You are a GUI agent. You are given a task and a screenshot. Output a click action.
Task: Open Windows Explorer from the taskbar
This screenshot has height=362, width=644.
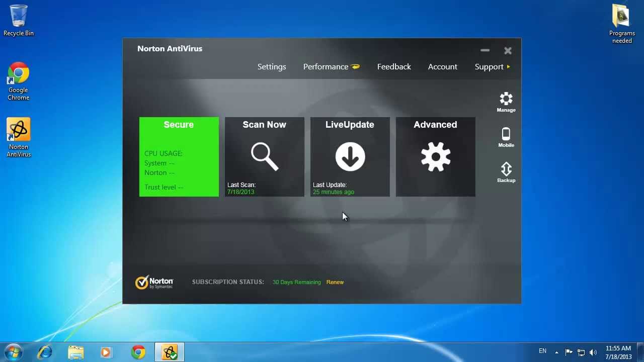(76, 352)
